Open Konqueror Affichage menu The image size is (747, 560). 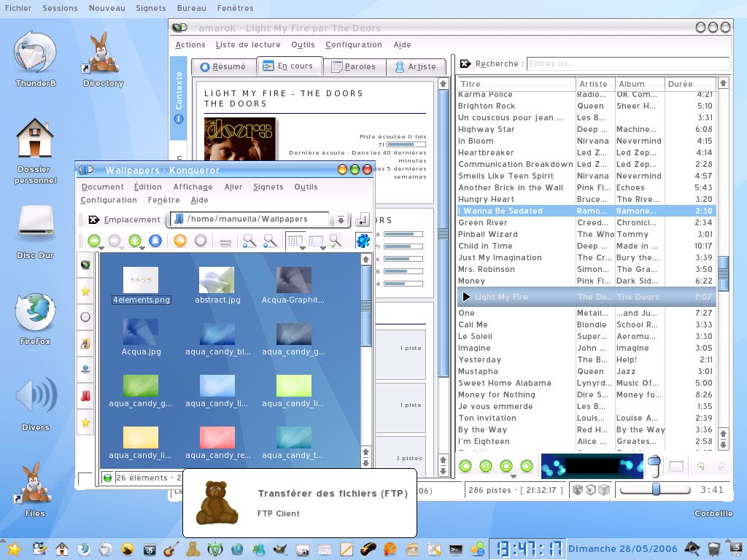(x=193, y=187)
